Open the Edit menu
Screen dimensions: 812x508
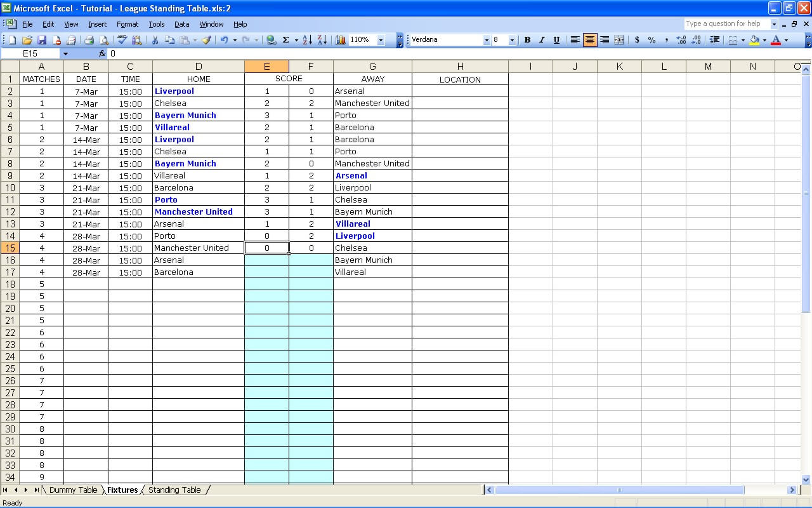coord(48,24)
